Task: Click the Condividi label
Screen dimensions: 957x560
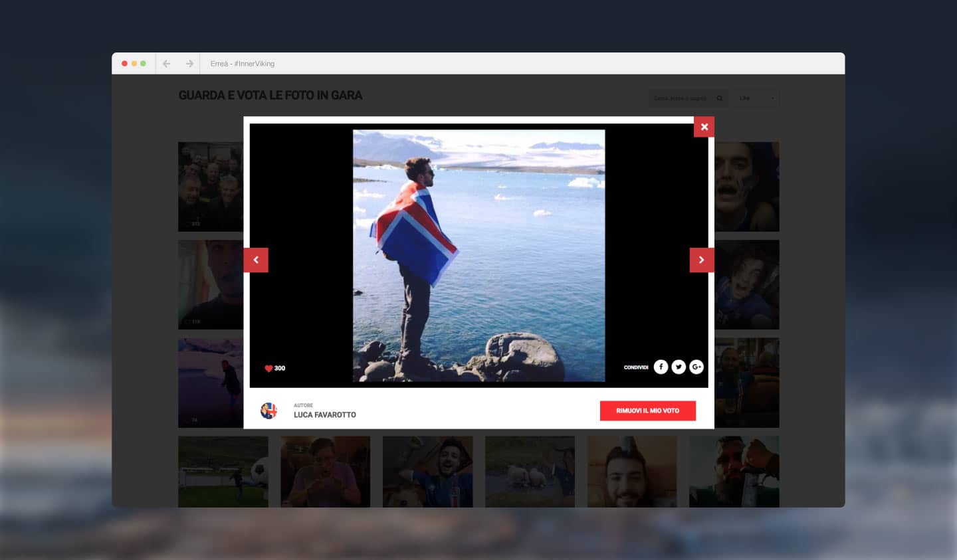Action: (x=636, y=367)
